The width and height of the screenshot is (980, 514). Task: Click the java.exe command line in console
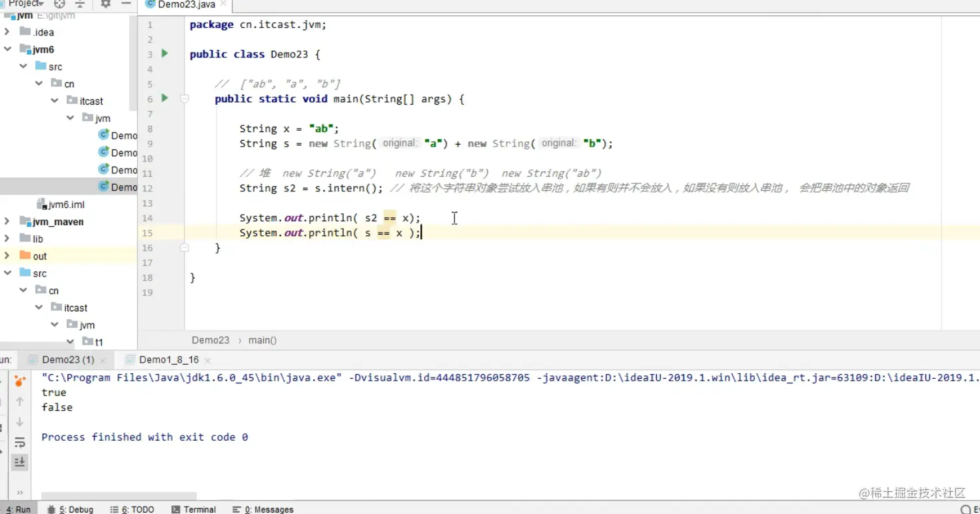tap(510, 377)
